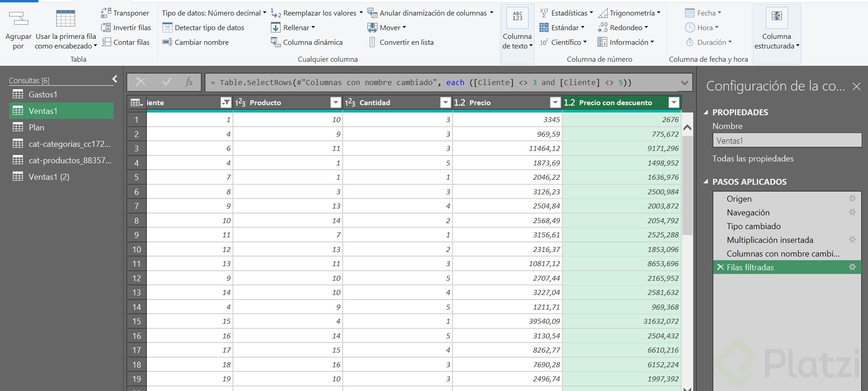This screenshot has height=391, width=868.
Task: Click the Nombre input field
Action: 787,141
